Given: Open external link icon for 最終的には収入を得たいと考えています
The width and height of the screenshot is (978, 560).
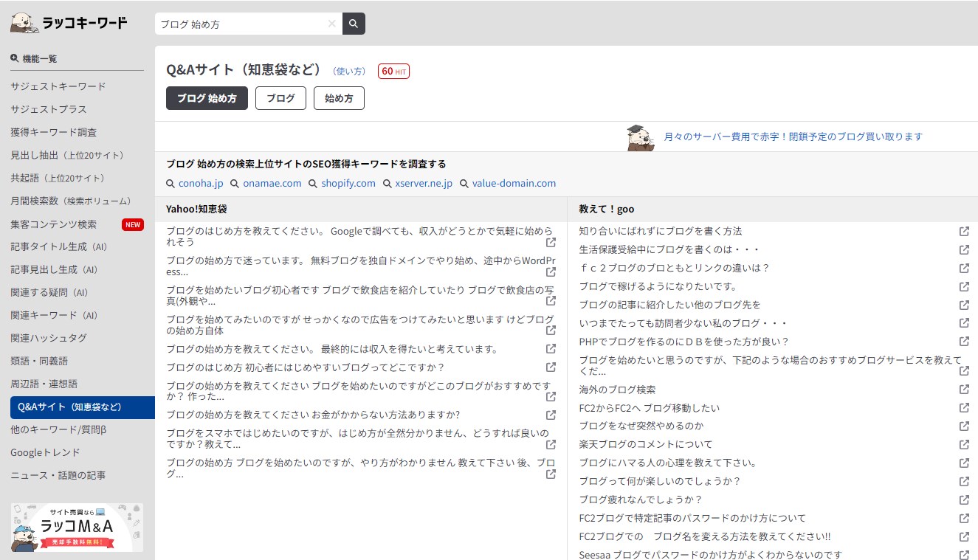Looking at the screenshot, I should (551, 349).
